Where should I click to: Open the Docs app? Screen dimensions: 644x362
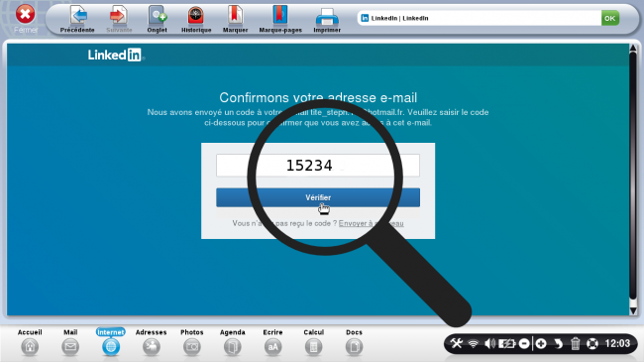354,342
